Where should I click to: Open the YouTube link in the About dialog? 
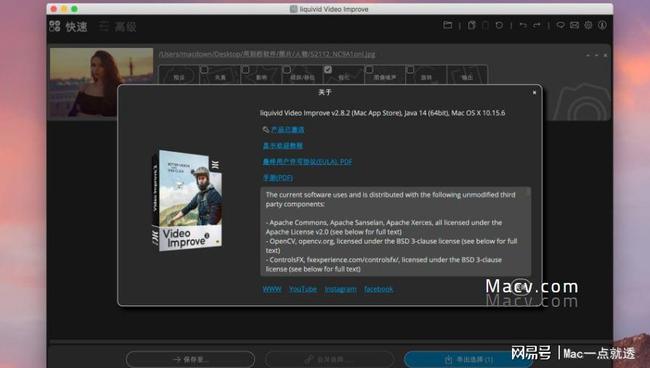[x=303, y=289]
